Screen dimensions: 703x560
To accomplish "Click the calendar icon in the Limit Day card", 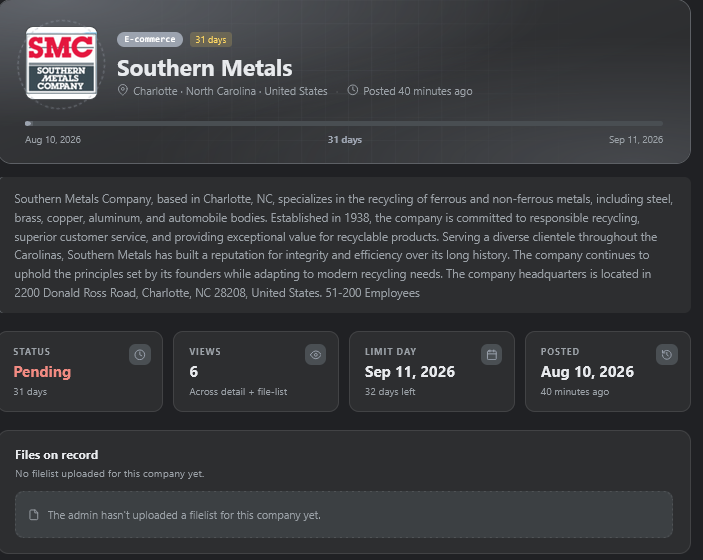I will (x=491, y=355).
